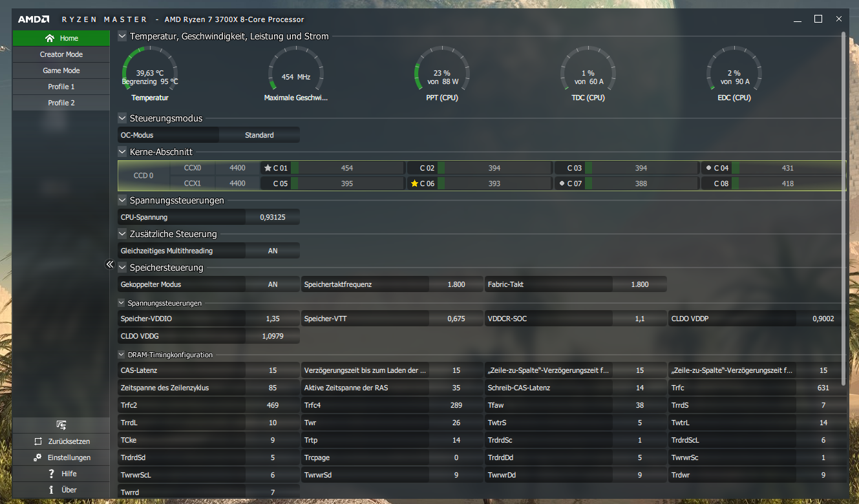The image size is (859, 504).
Task: Select the CCD 0 cell
Action: coord(143,176)
